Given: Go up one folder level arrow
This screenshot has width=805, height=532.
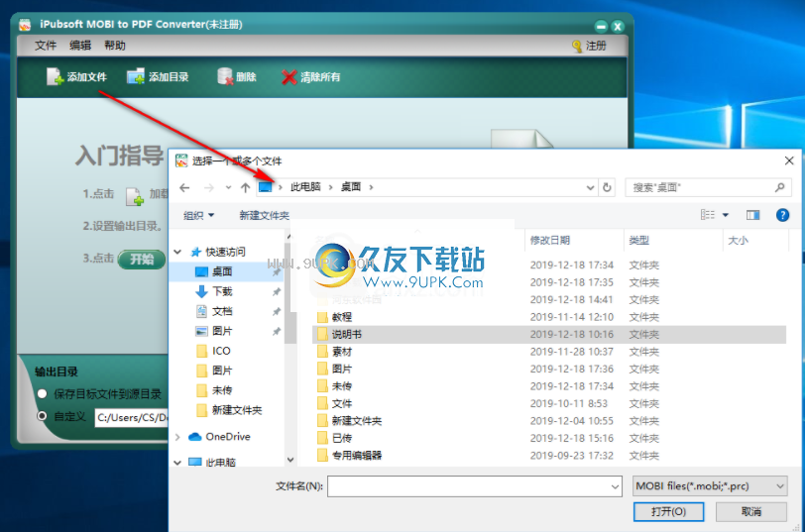Looking at the screenshot, I should (246, 188).
